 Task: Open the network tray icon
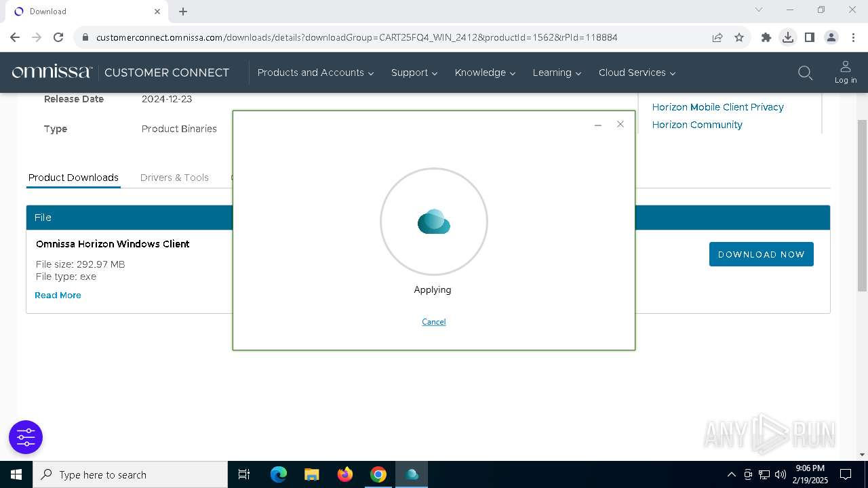(x=764, y=474)
